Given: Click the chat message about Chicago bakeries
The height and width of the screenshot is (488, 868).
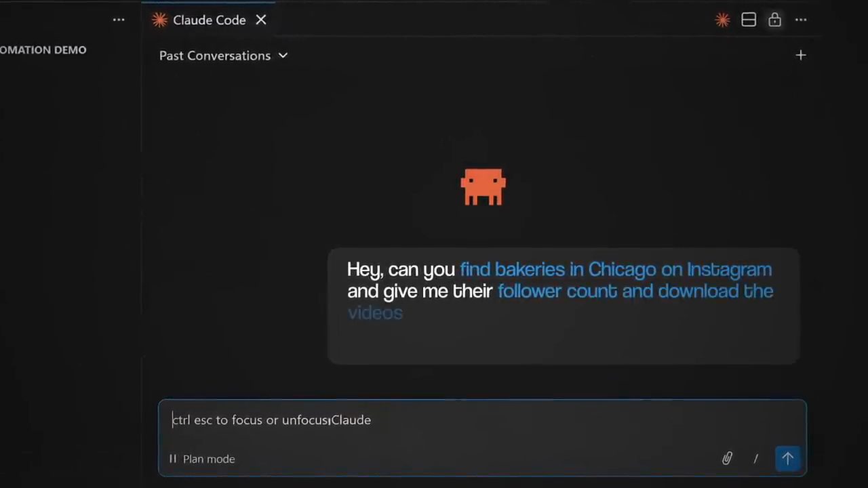Looking at the screenshot, I should pyautogui.click(x=563, y=306).
